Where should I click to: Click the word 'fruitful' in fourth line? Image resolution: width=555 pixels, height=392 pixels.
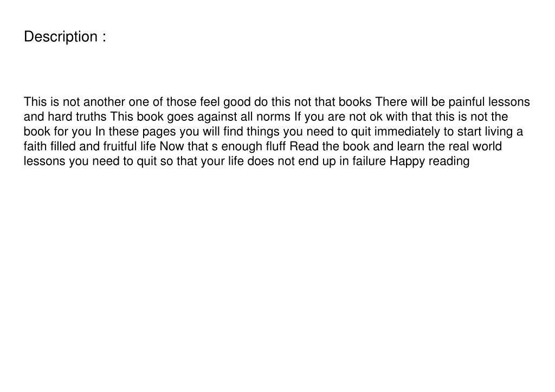(x=120, y=146)
